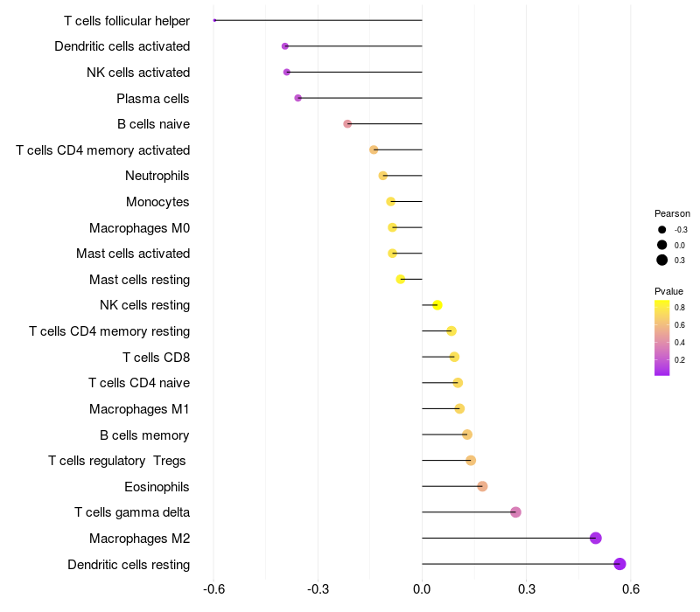Click the Dendritic cells resting data point
This screenshot has height=612, width=700.
(619, 564)
